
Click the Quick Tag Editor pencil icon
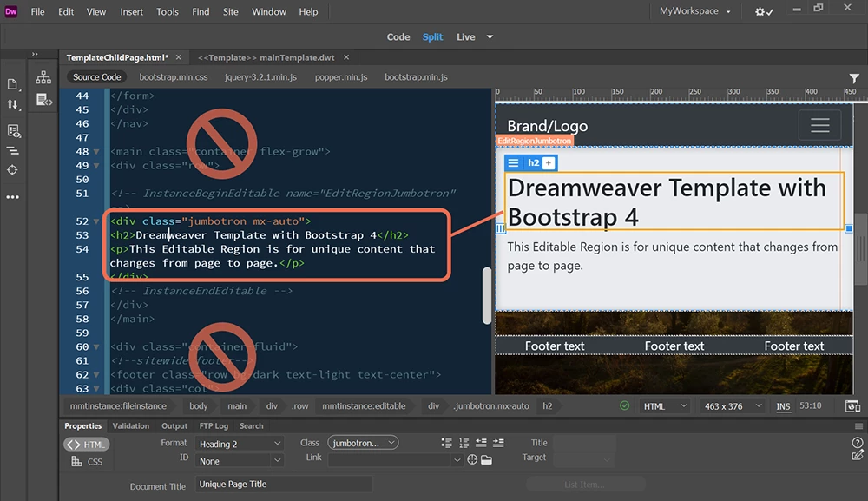[x=857, y=456]
